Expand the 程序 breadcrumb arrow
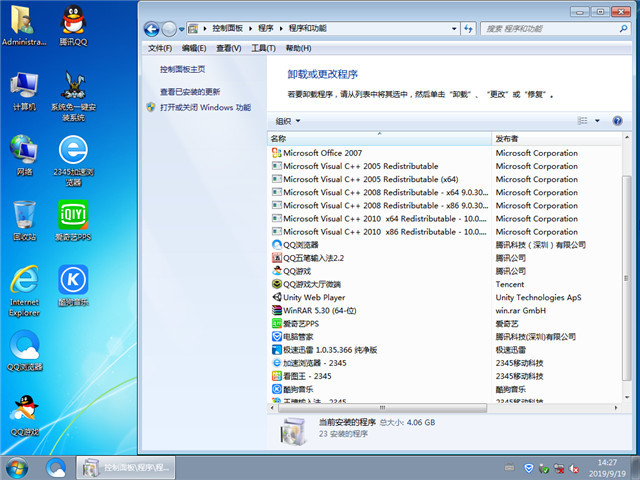The width and height of the screenshot is (640, 480). tap(281, 29)
